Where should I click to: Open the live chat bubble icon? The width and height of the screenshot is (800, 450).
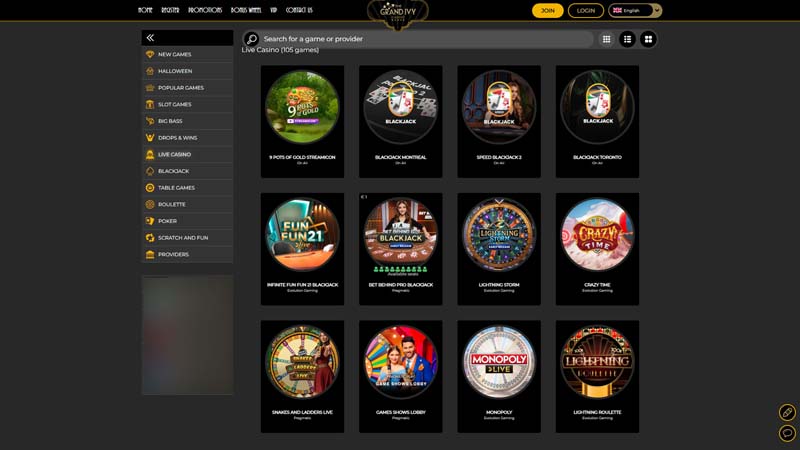[787, 433]
